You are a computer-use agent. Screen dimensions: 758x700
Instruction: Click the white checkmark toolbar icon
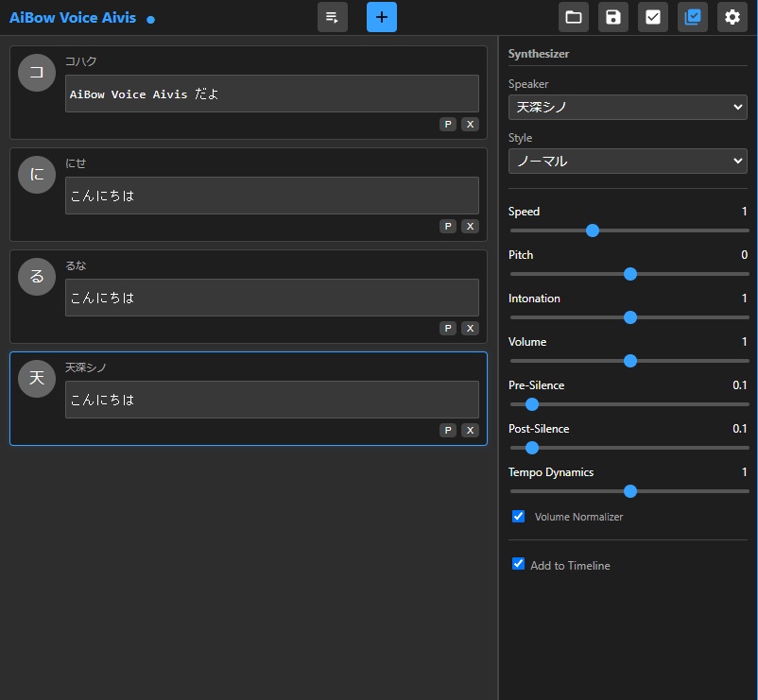tap(652, 17)
